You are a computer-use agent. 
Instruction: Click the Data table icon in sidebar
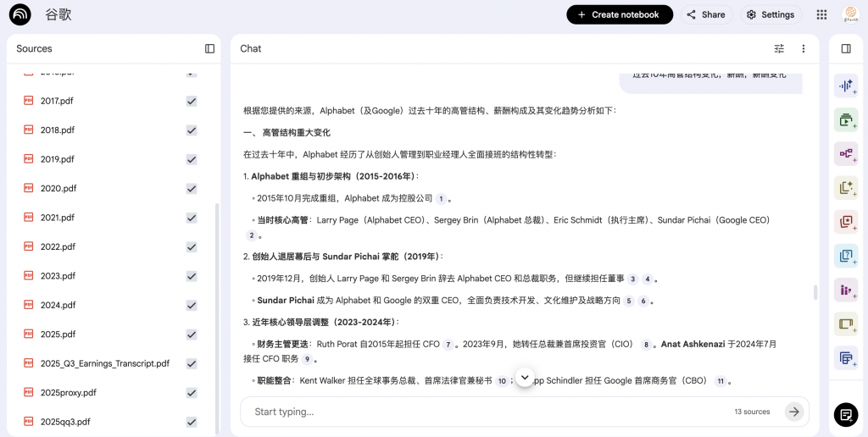click(845, 357)
